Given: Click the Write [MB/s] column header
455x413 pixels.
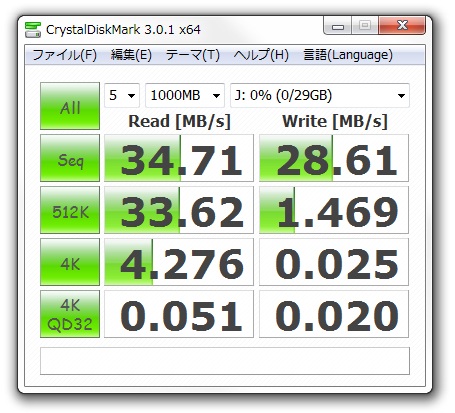Looking at the screenshot, I should click(335, 121).
